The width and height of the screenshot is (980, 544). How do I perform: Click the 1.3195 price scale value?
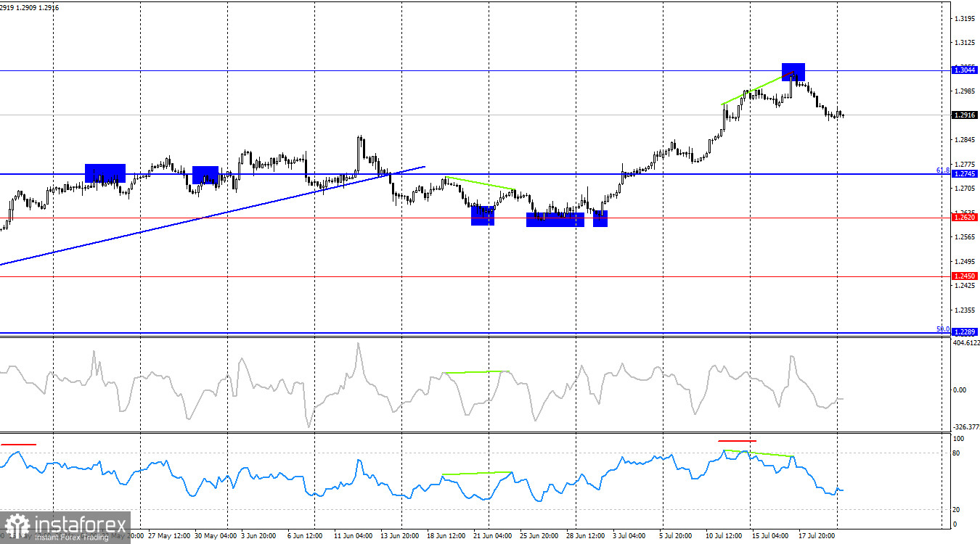point(965,18)
